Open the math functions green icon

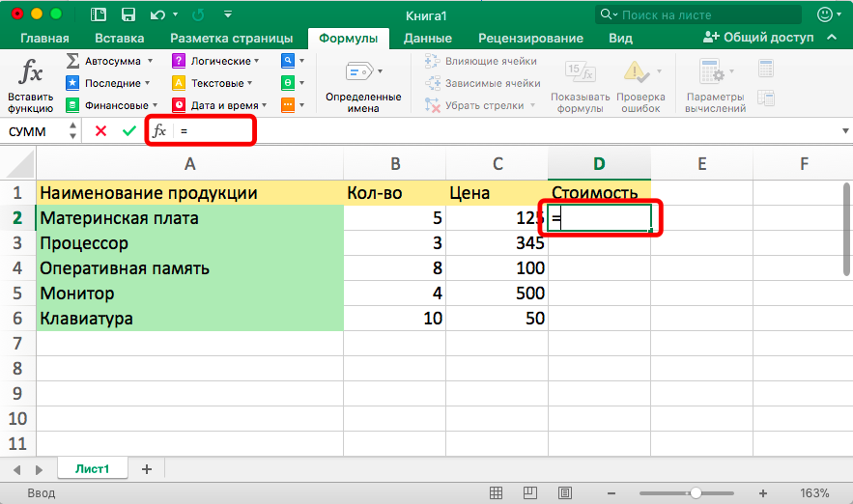288,83
